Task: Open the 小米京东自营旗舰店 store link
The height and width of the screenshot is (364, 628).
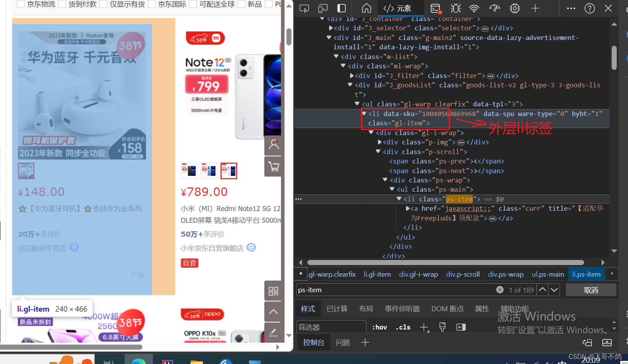Action: point(212,248)
